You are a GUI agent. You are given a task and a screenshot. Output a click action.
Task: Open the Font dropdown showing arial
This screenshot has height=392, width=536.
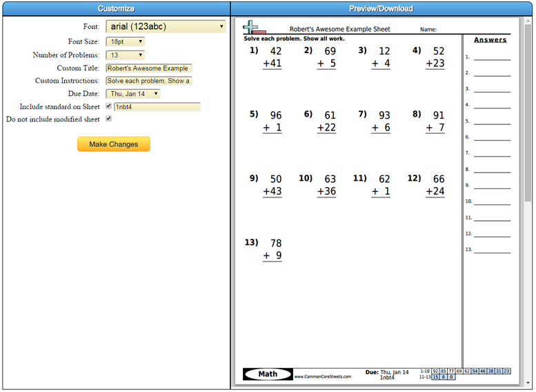click(x=166, y=26)
